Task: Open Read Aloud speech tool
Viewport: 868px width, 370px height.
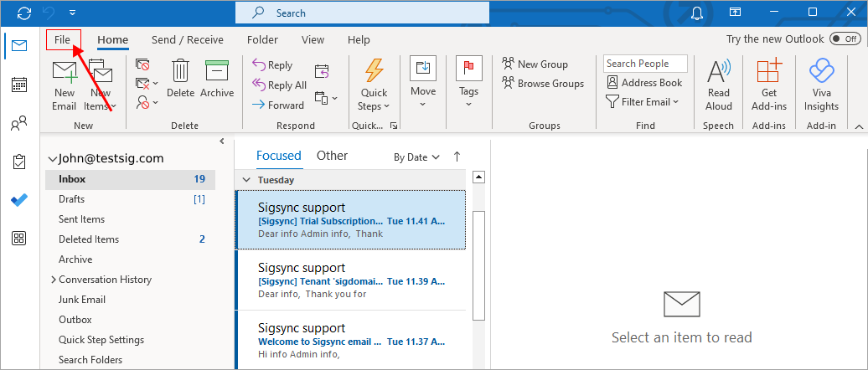Action: point(718,84)
